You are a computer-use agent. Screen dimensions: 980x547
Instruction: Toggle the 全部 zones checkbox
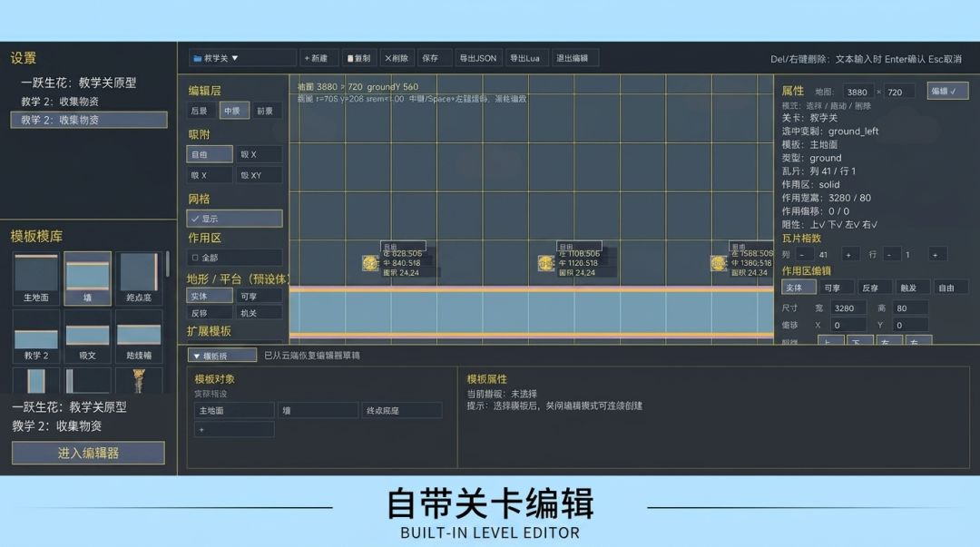[234, 257]
